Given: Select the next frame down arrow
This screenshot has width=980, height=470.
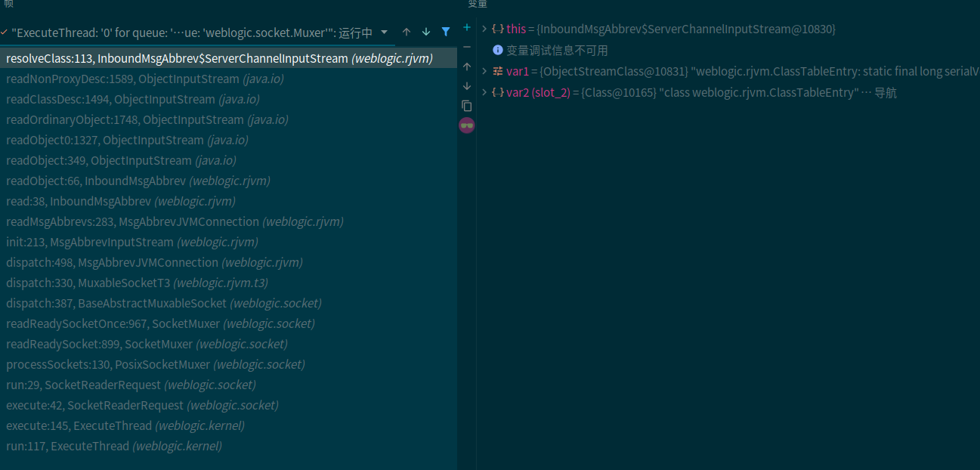Looking at the screenshot, I should point(426,32).
